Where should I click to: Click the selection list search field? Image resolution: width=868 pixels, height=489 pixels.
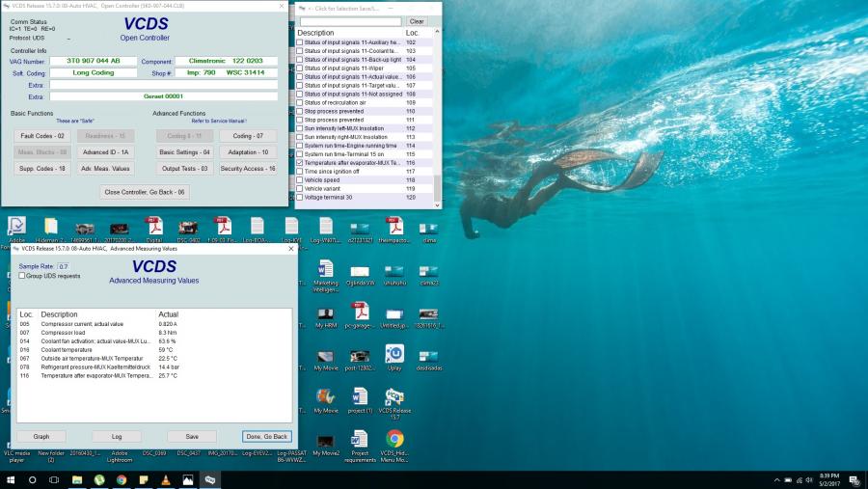[349, 21]
